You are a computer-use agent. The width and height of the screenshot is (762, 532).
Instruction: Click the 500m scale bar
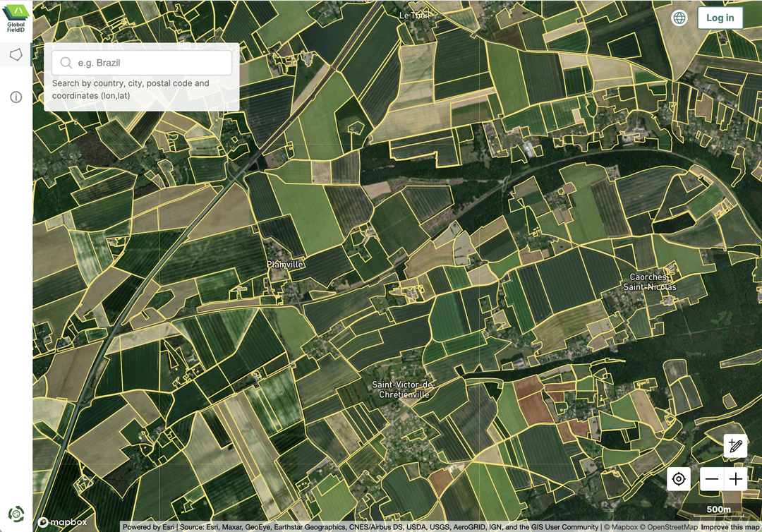point(718,509)
